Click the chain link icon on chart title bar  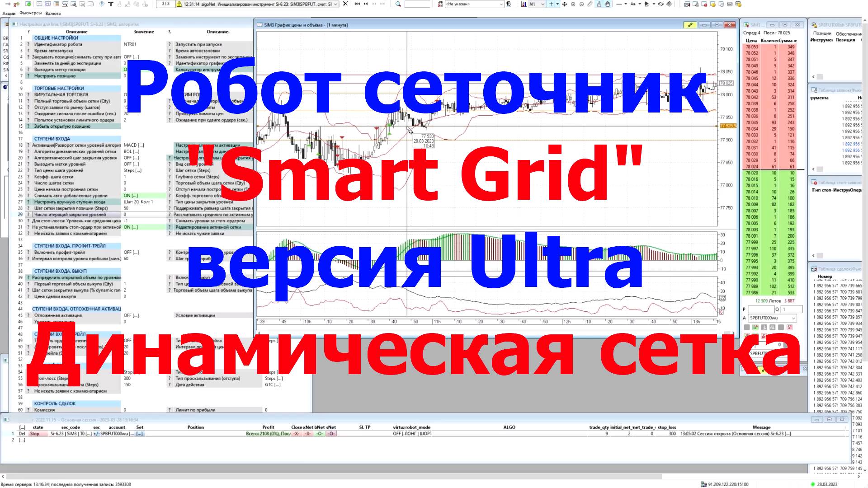click(690, 25)
